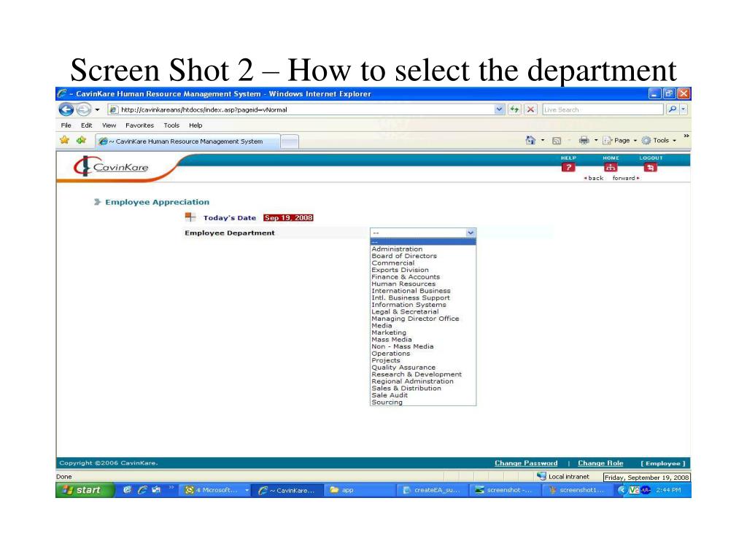Click the Favorites Center star icon
Viewport: 747px width, 560px height.
(x=65, y=141)
